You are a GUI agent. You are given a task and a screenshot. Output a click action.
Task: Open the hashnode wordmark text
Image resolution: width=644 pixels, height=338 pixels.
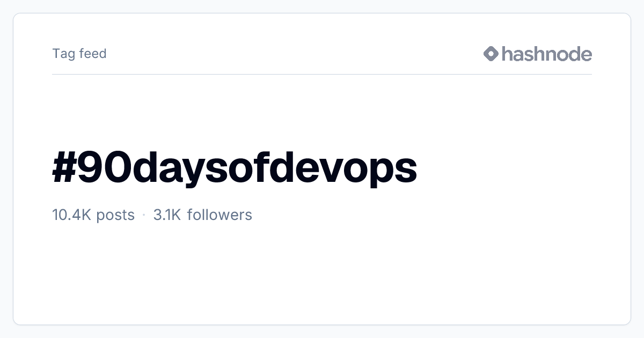[x=547, y=54]
